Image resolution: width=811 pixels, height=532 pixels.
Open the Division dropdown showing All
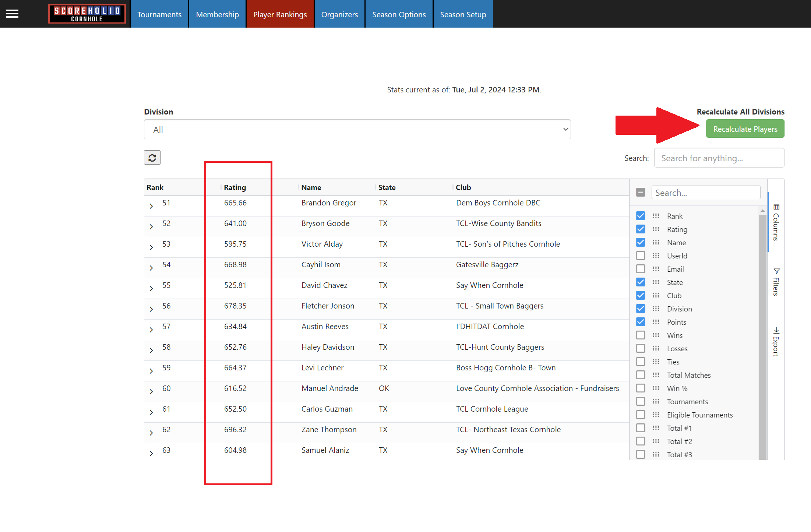pyautogui.click(x=357, y=130)
